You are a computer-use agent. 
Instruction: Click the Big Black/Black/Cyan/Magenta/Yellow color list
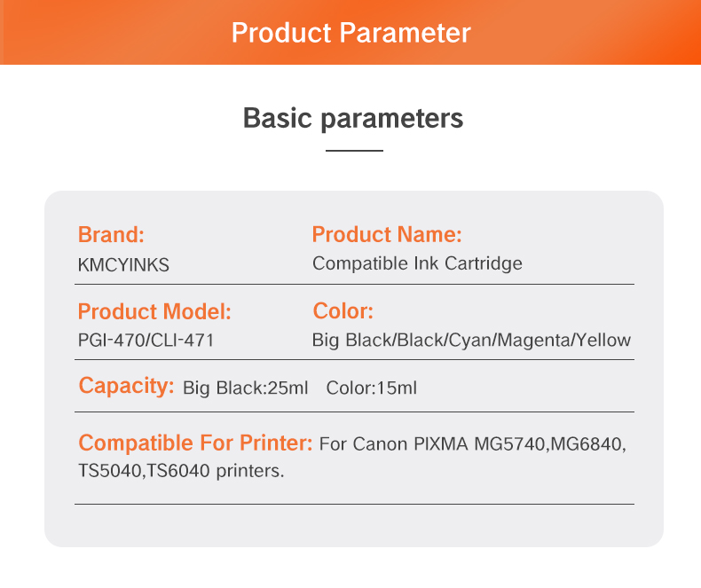[471, 340]
